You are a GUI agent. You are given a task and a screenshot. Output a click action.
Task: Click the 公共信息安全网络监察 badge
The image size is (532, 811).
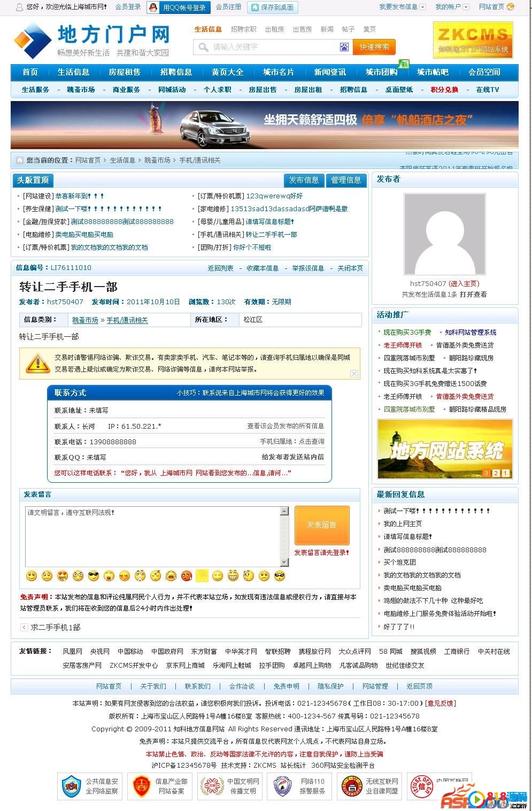[90, 786]
